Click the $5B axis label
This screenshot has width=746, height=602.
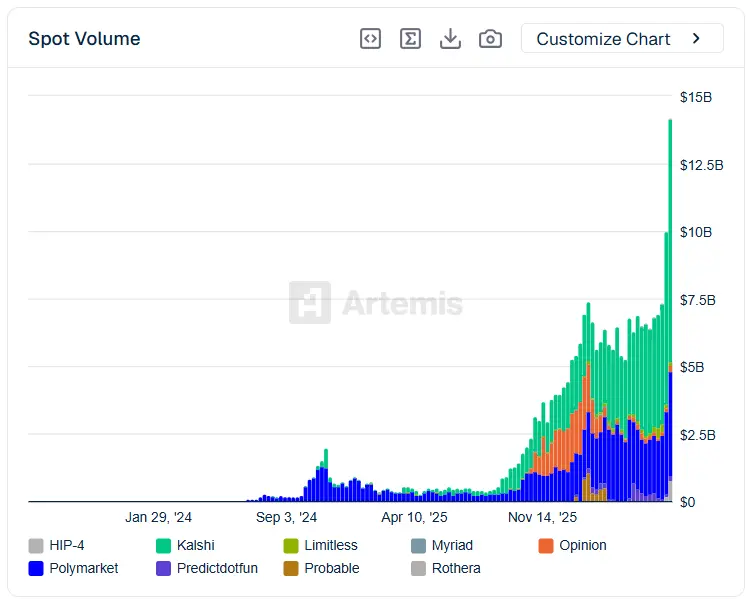692,367
